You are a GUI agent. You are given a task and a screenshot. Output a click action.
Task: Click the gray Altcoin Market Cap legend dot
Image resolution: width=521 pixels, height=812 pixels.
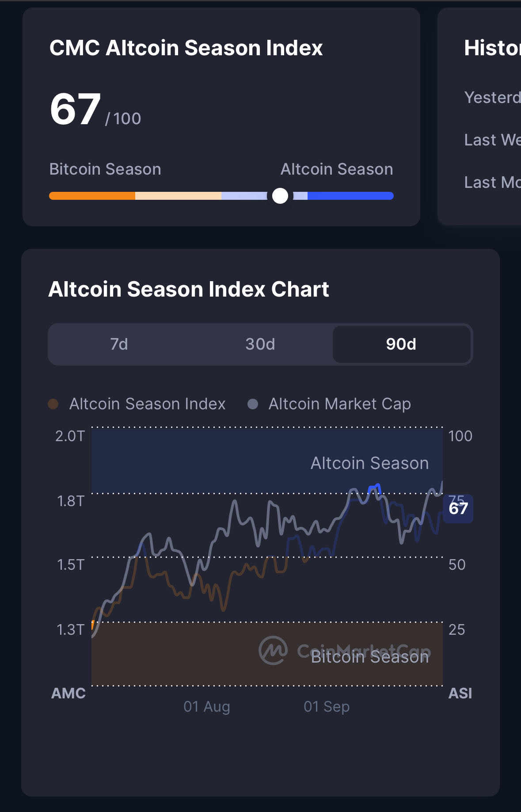click(253, 404)
